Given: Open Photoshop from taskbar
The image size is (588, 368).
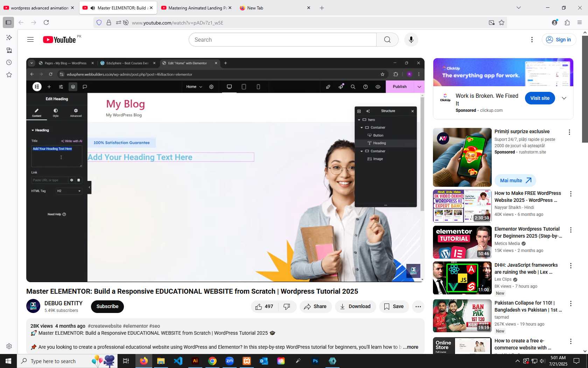Looking at the screenshot, I should [x=315, y=361].
